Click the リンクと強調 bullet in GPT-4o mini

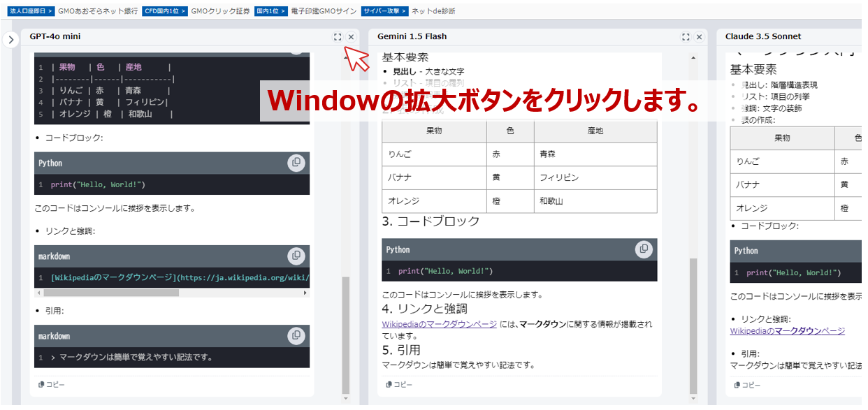click(x=70, y=230)
